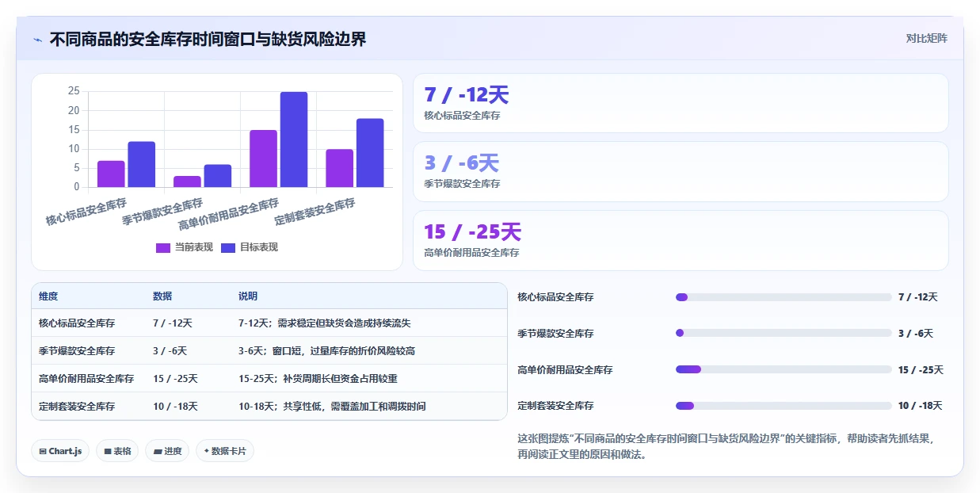Click the 说明 table column header
980x493 pixels.
point(248,296)
